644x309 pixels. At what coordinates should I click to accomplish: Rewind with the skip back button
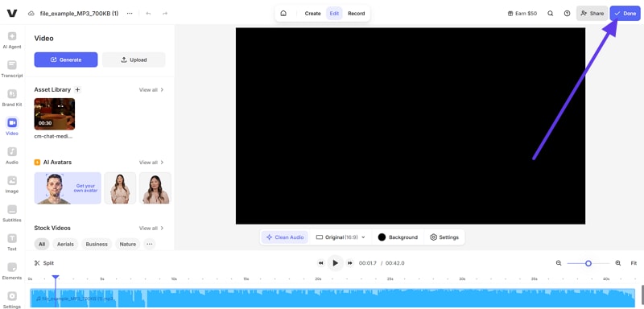coord(320,263)
